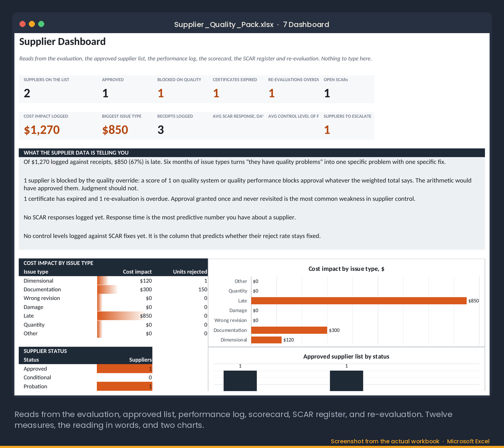Screen dimensions: 504x448
Task: Select the 'SUPPLIER STATUS' table header
Action: (x=45, y=351)
